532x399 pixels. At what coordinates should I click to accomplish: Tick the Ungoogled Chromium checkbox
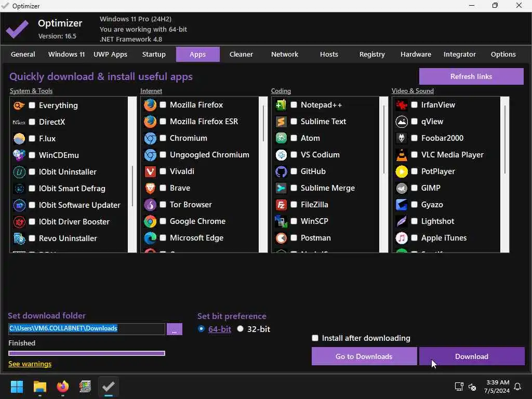point(163,155)
